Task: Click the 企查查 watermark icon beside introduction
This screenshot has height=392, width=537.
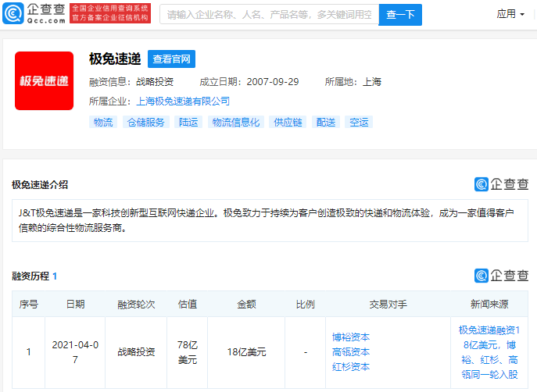Action: (x=501, y=184)
